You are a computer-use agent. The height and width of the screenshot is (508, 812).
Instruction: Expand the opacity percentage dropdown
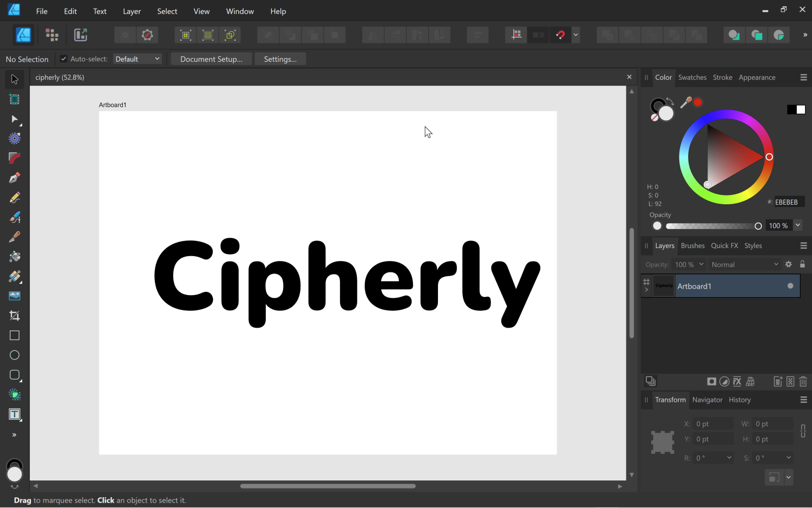[798, 225]
